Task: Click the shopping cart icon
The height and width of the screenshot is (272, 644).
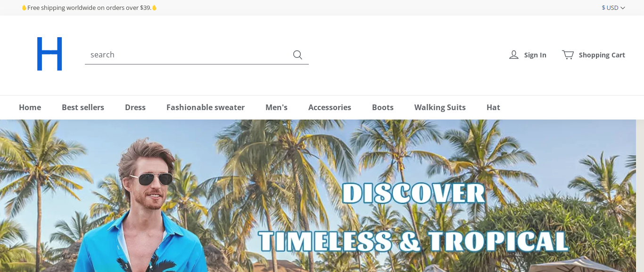Action: pyautogui.click(x=568, y=55)
